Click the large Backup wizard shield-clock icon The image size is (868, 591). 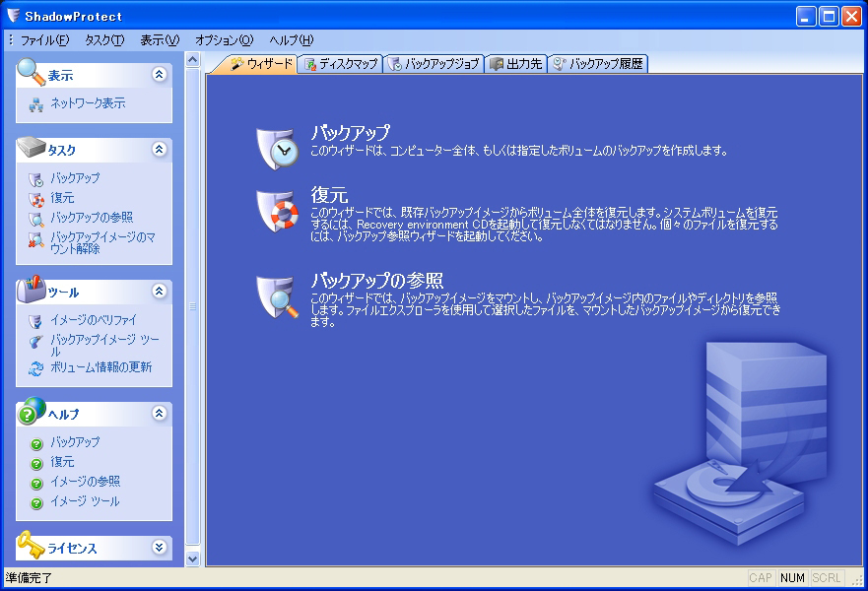(x=278, y=149)
